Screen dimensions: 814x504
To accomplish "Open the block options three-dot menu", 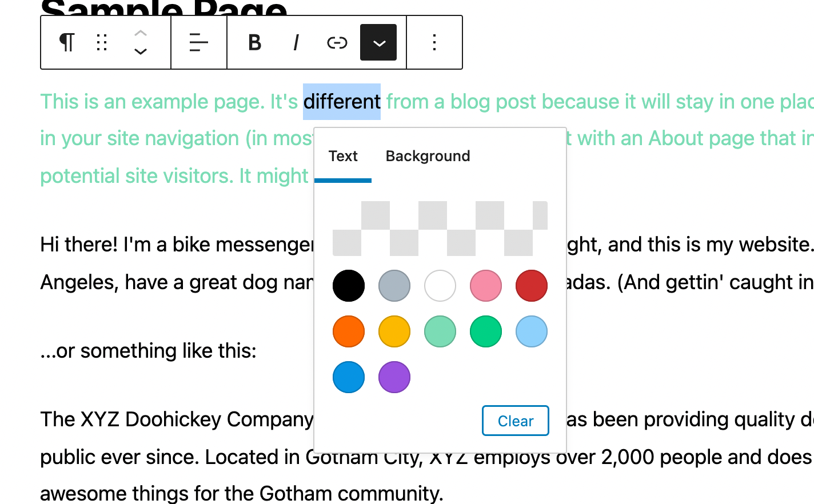I will pos(434,42).
